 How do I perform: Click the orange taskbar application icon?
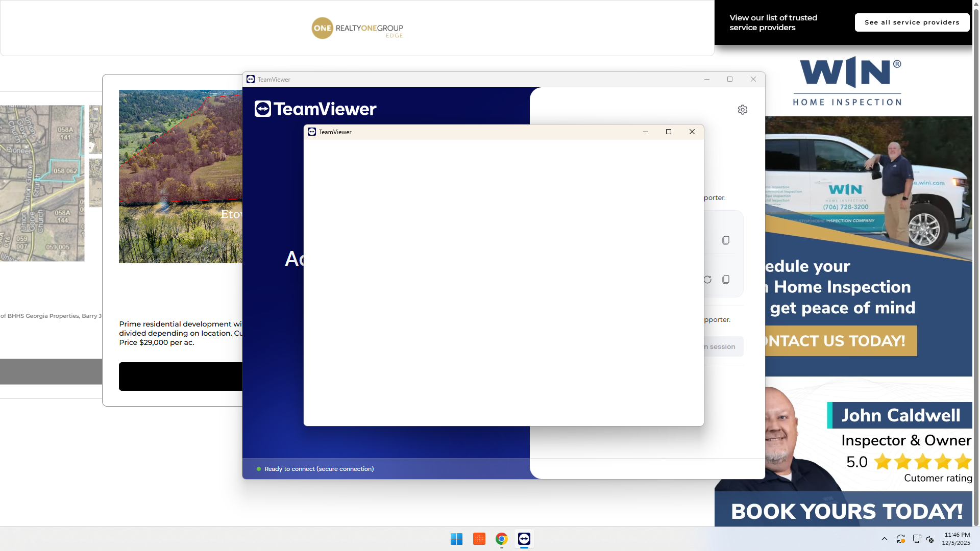pyautogui.click(x=479, y=539)
